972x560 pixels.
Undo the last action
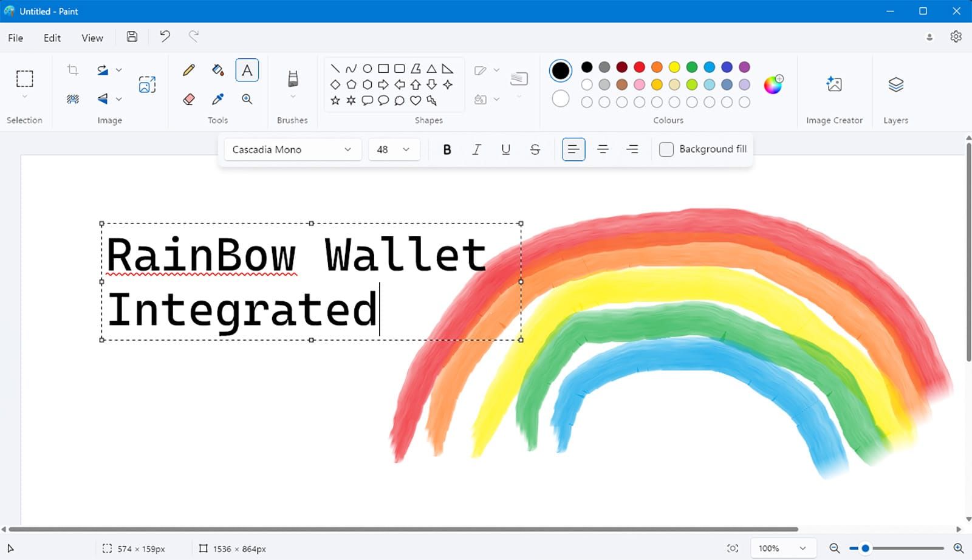click(164, 36)
